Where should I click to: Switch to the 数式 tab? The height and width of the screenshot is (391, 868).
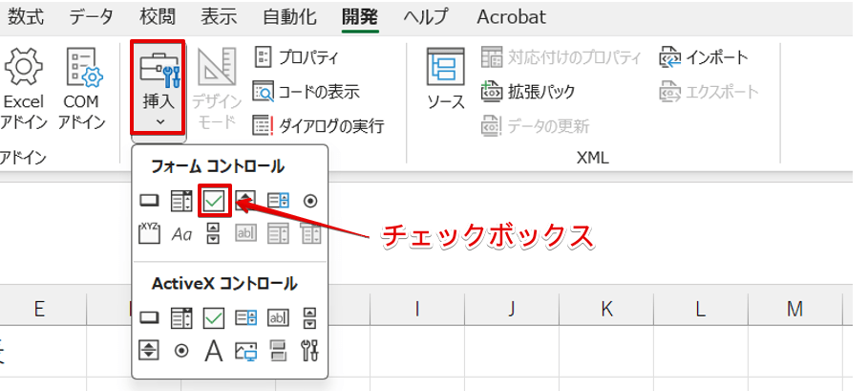tap(26, 16)
